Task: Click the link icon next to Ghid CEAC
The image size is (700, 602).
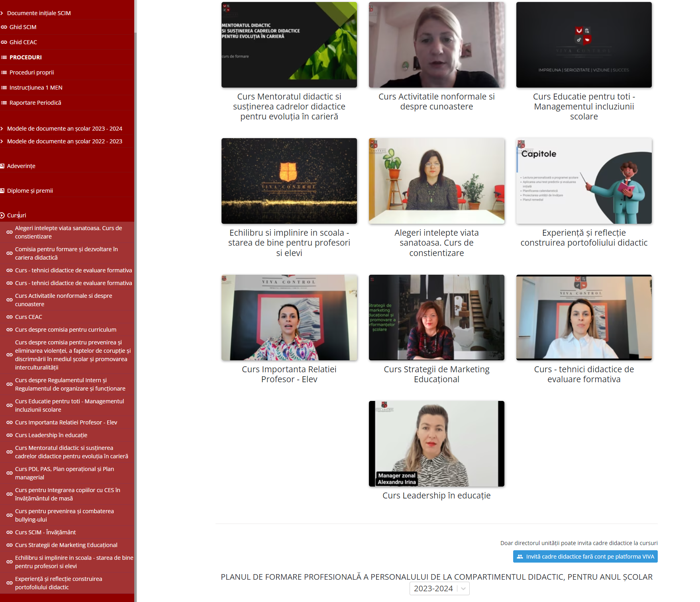Action: click(4, 42)
